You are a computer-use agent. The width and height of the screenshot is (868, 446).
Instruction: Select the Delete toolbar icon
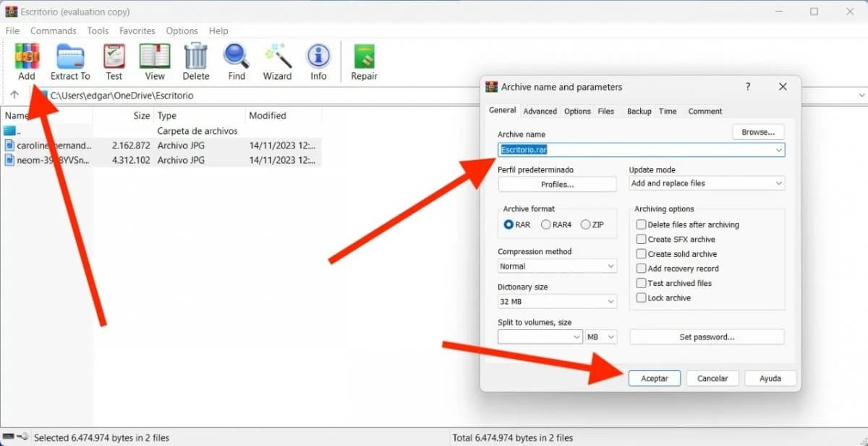pos(196,62)
